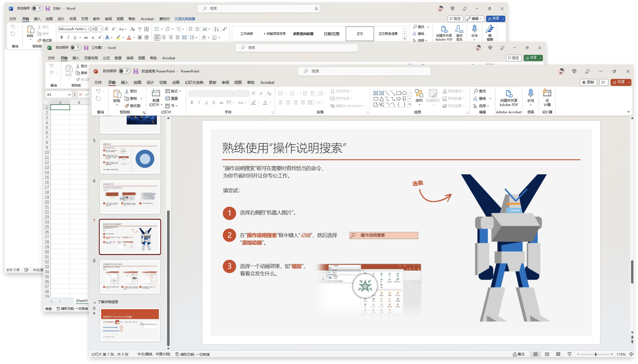This screenshot has width=638, height=364.
Task: Click the Find icon in PowerPoint editing group
Action: point(476,91)
